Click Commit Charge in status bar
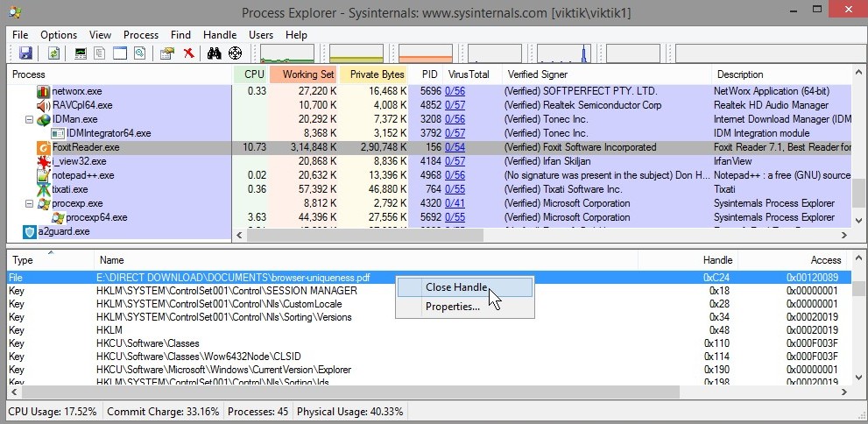 coord(163,412)
